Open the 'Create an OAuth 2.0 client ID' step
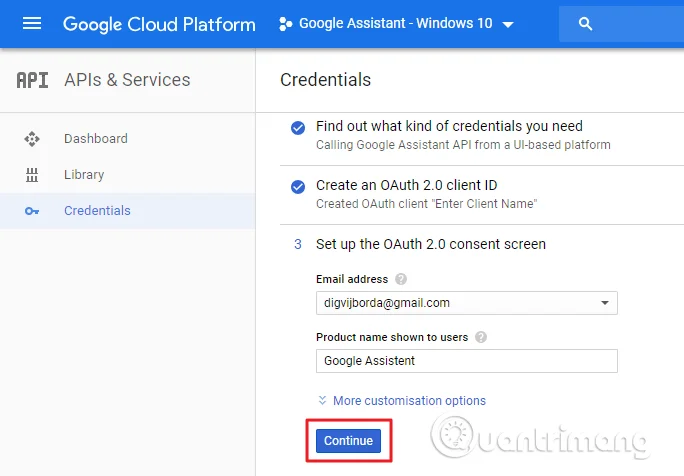The height and width of the screenshot is (476, 684). (407, 185)
